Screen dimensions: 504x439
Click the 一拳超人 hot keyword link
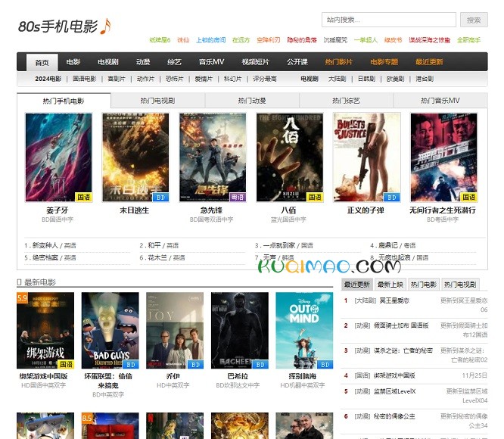pos(366,40)
